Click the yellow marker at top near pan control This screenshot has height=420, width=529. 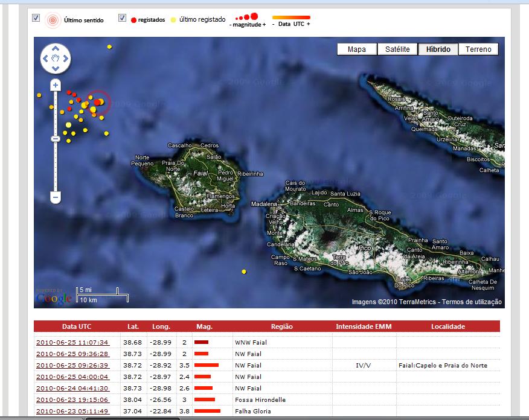point(109,47)
